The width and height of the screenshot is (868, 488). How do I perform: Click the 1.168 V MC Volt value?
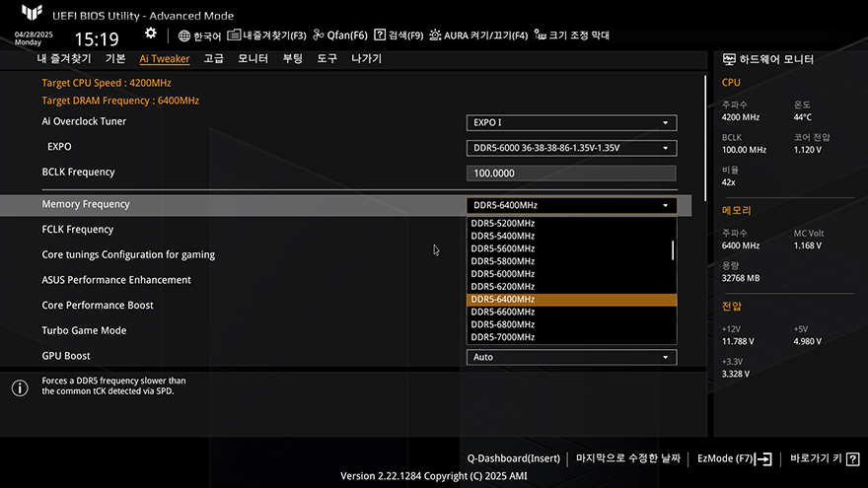coord(807,245)
